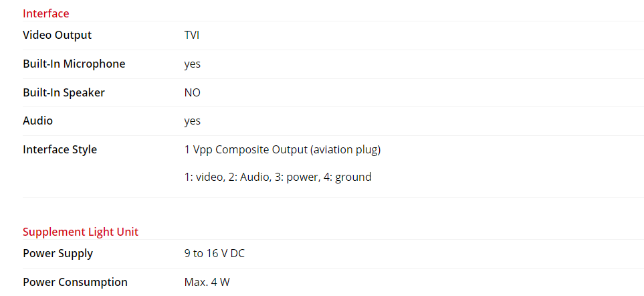644x296 pixels.
Task: Click the Max. 4 W value
Action: point(207,283)
